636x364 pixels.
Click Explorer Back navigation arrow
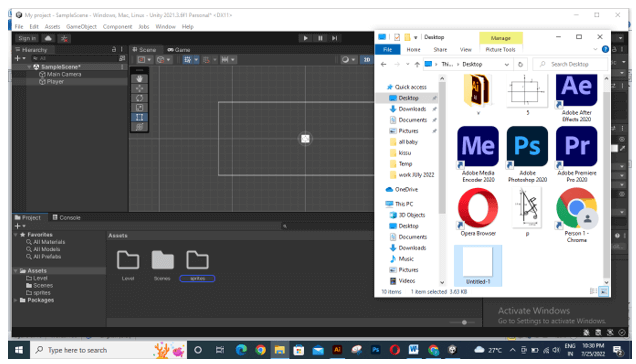point(384,64)
